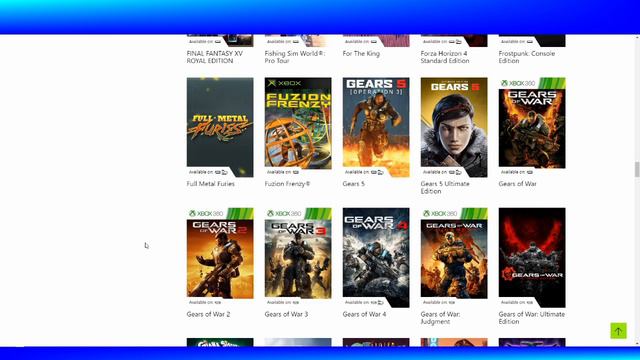
Task: Click the Gears of War 4 title text
Action: click(364, 314)
